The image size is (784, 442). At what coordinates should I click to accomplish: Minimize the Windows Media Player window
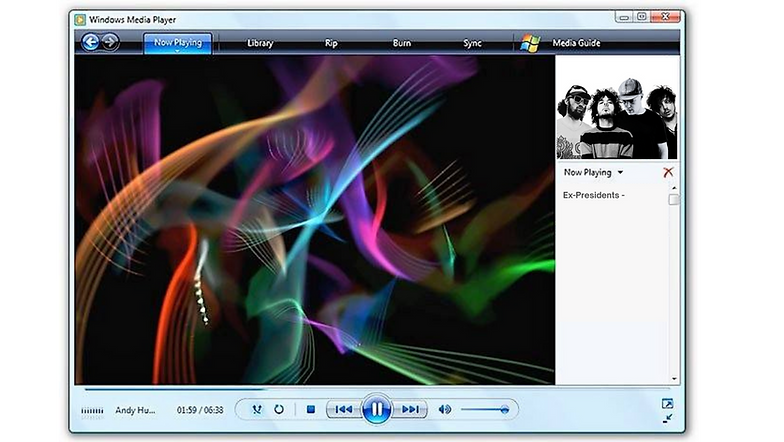[623, 17]
